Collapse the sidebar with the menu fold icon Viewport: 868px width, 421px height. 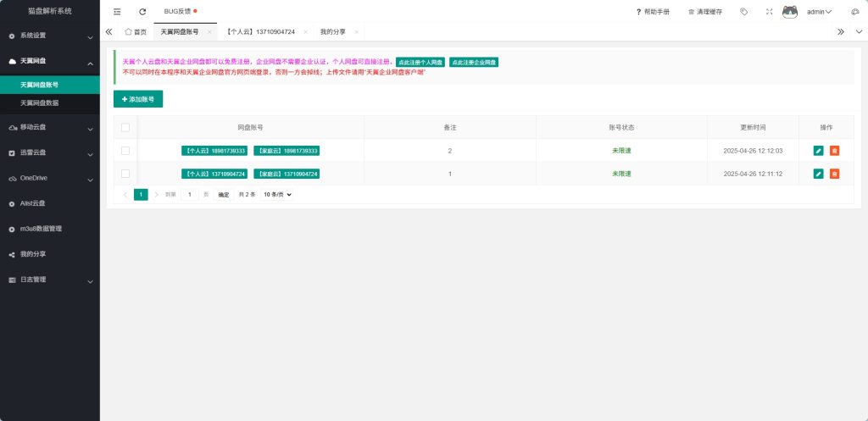pyautogui.click(x=117, y=12)
